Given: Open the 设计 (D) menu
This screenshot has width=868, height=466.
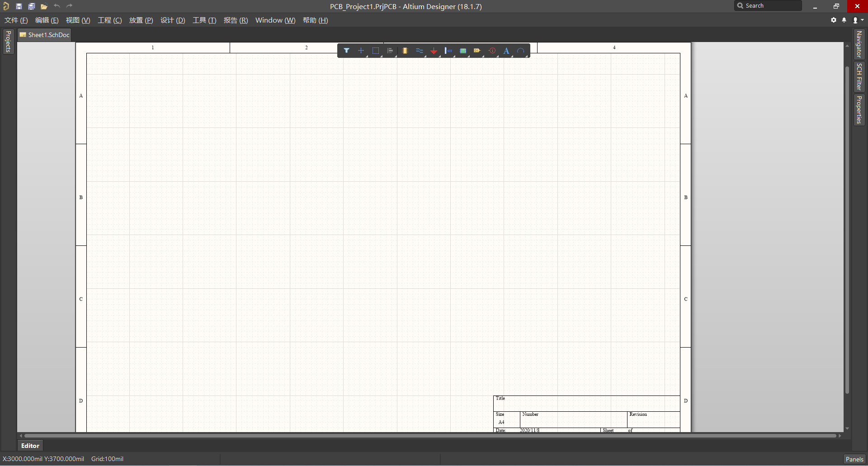Looking at the screenshot, I should 173,20.
